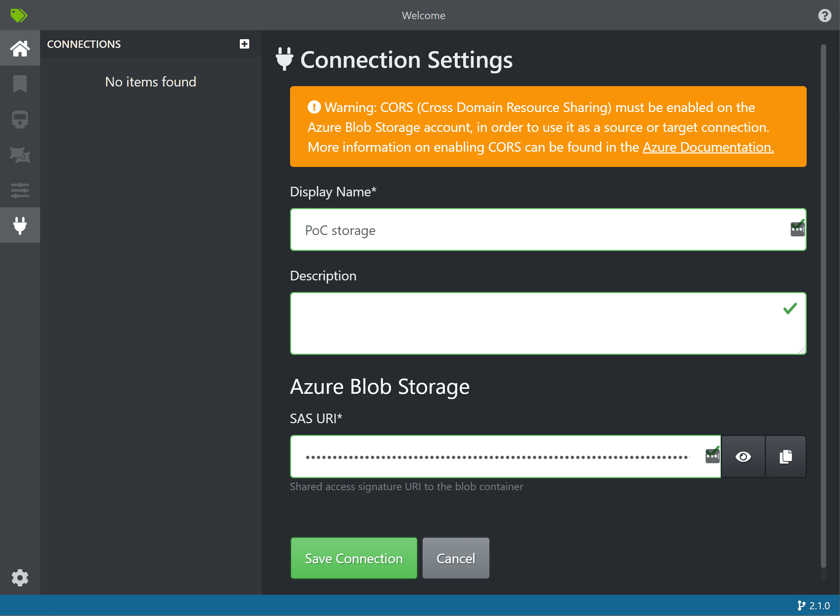The image size is (840, 616).
Task: Open the active learning sidebar icon
Action: 20,155
